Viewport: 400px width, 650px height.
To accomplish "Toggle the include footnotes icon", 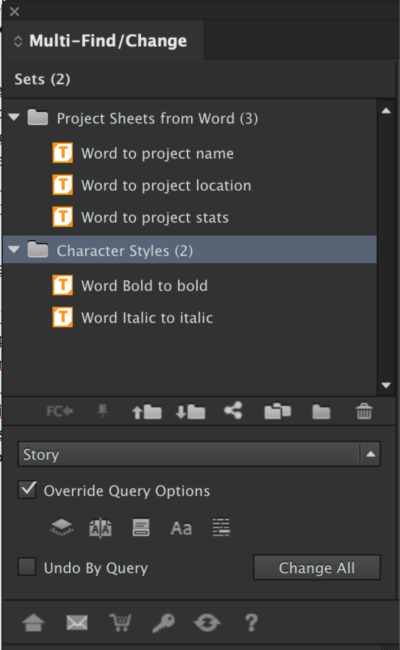I will tap(221, 528).
